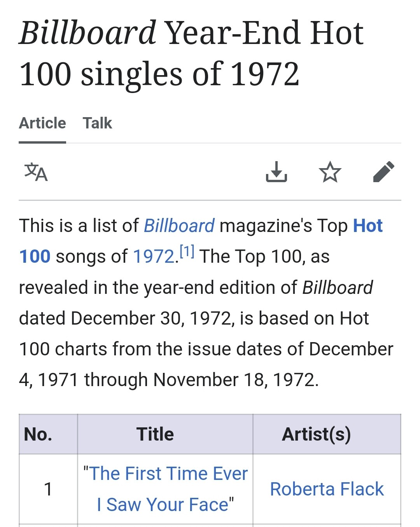Screen dimensions: 420x527
Task: Open the blue 1972 year link
Action: [x=154, y=257]
